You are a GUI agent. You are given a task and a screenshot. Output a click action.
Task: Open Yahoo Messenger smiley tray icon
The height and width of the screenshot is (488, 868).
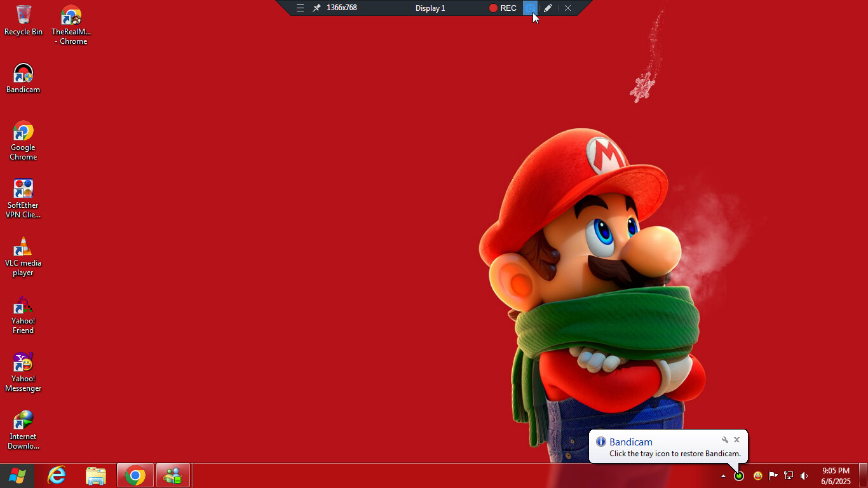point(757,476)
